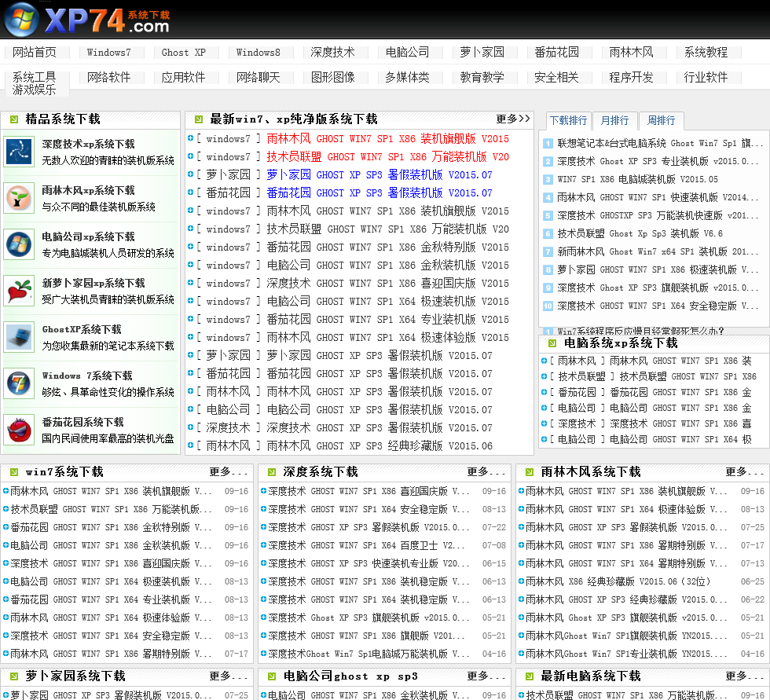Expand 更多 in 萝卜家园系统下载 section
This screenshot has width=770, height=700.
tap(229, 676)
